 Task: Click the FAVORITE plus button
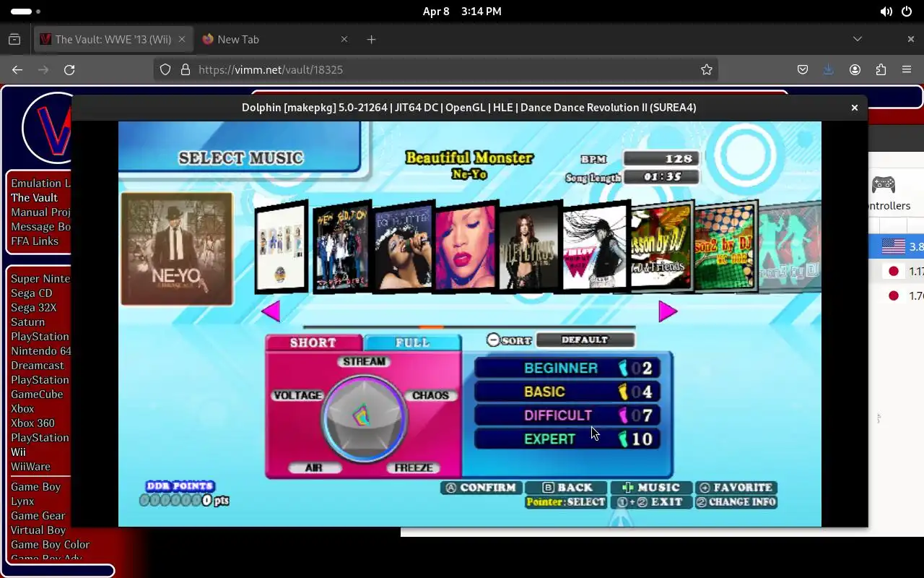pyautogui.click(x=736, y=488)
